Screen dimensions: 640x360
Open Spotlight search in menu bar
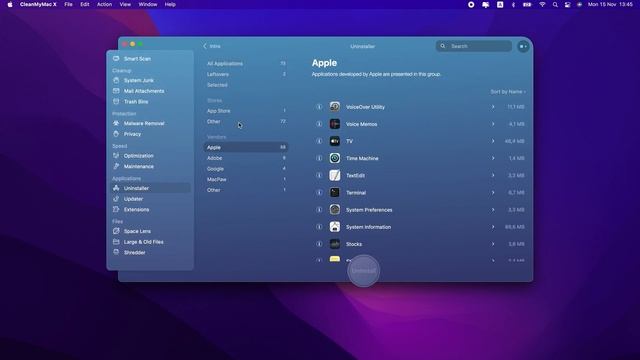pos(555,4)
